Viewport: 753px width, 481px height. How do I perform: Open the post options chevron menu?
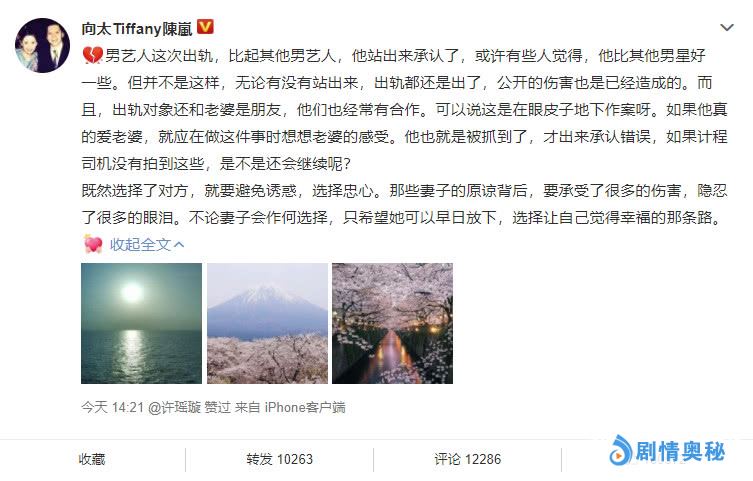click(x=727, y=27)
